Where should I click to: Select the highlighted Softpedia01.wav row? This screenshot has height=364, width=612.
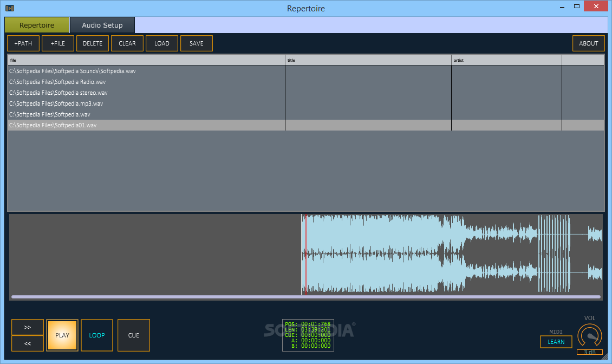(305, 125)
